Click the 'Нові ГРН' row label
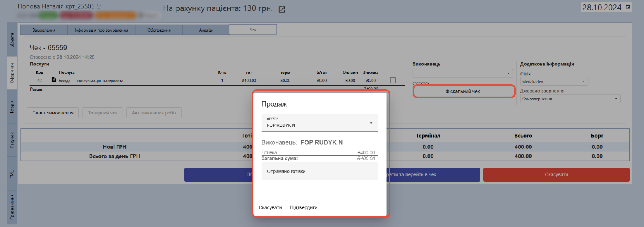Screen dimensions: 644x227 click(x=114, y=147)
